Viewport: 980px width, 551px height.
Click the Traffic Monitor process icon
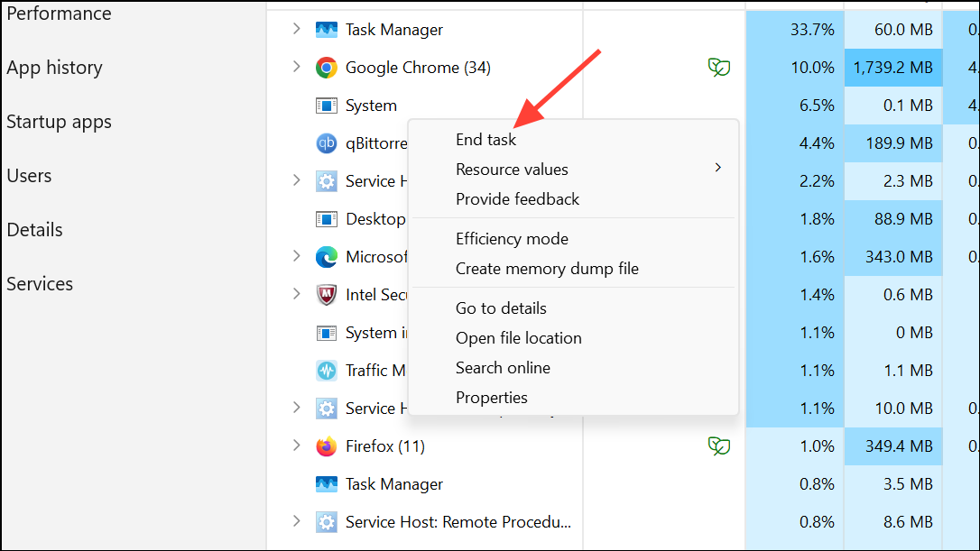point(326,370)
